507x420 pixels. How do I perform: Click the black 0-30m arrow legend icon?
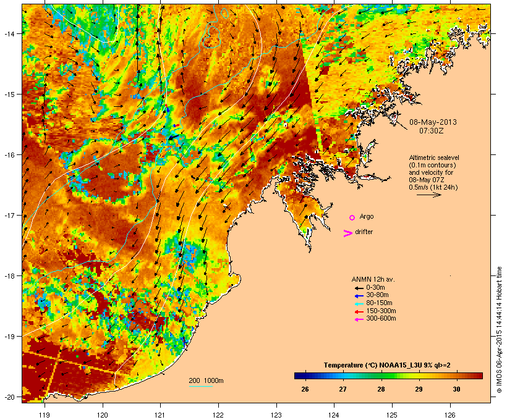[x=359, y=288]
